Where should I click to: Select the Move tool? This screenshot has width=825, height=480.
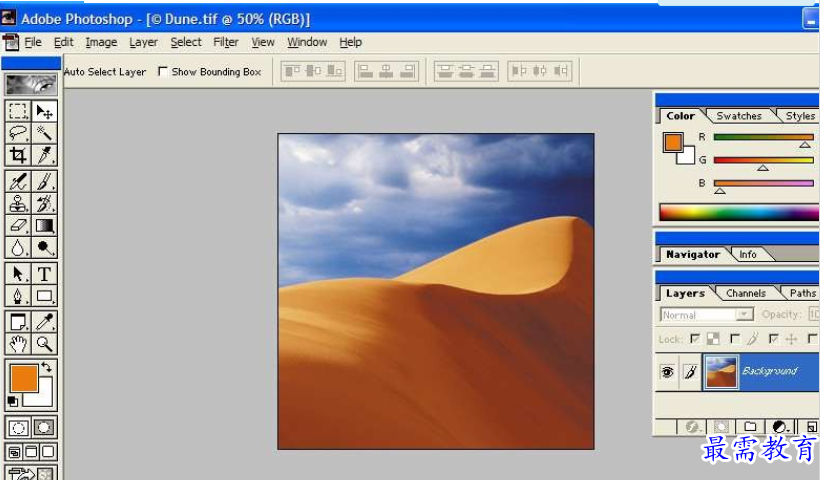[x=45, y=111]
